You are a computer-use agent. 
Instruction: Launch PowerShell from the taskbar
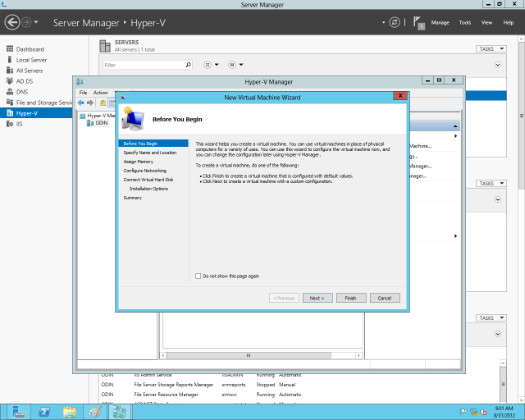click(44, 412)
